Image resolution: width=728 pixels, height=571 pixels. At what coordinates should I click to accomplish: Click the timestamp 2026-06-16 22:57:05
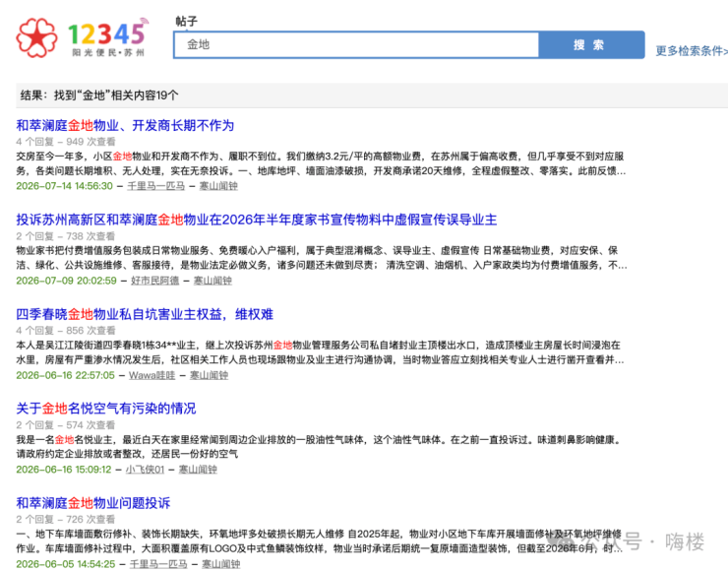(65, 375)
